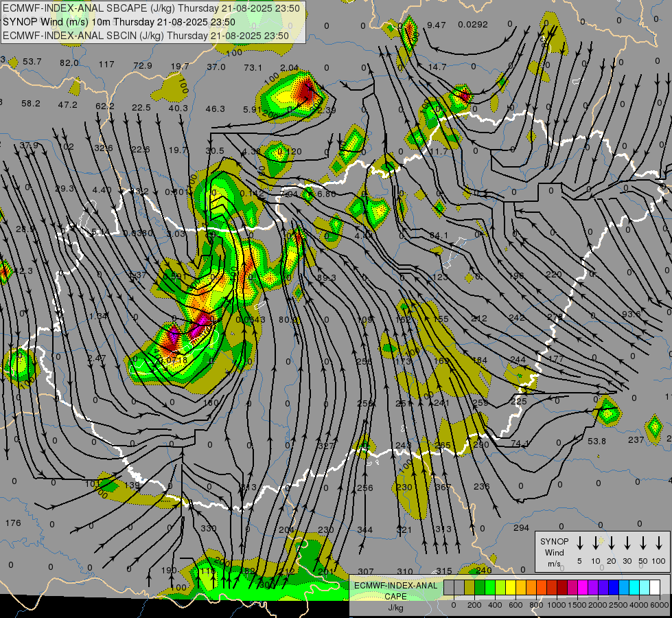This screenshot has width=672, height=618.
Task: Click the map value 53.8
Action: pos(597,442)
